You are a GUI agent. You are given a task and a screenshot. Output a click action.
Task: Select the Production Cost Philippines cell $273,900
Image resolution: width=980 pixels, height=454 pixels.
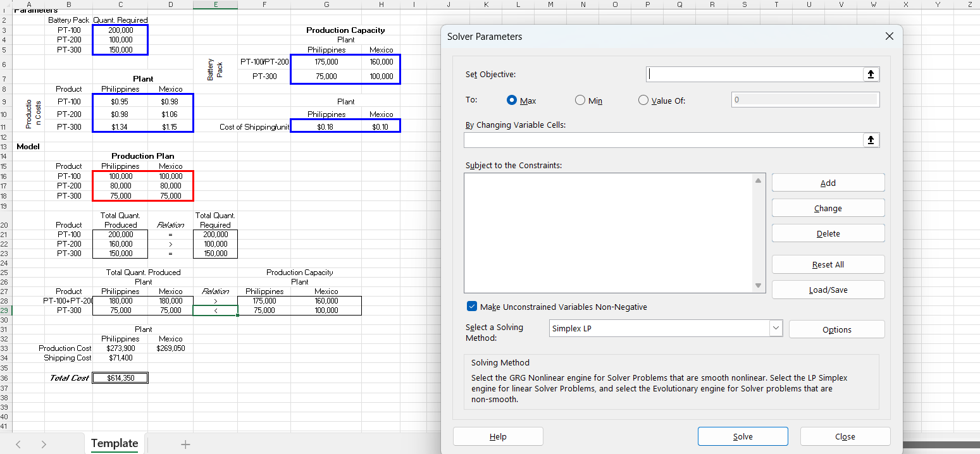120,348
